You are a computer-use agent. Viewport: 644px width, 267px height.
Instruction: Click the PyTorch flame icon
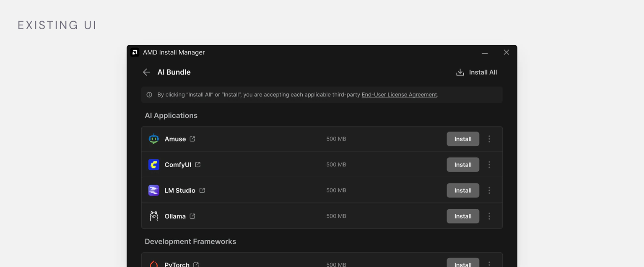point(154,264)
